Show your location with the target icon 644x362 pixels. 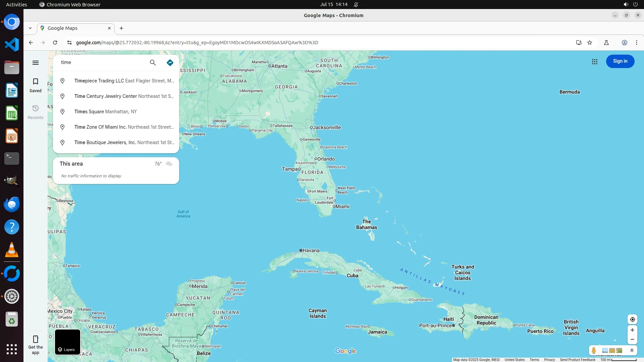pos(632,319)
